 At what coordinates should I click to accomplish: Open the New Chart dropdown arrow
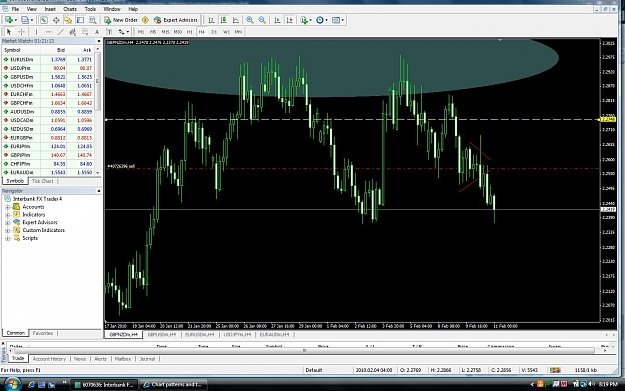click(x=15, y=20)
